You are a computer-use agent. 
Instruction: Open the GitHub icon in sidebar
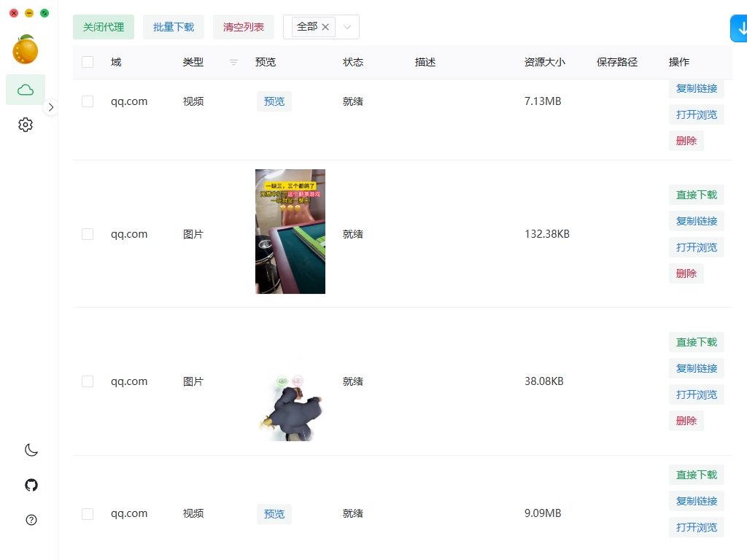(31, 484)
